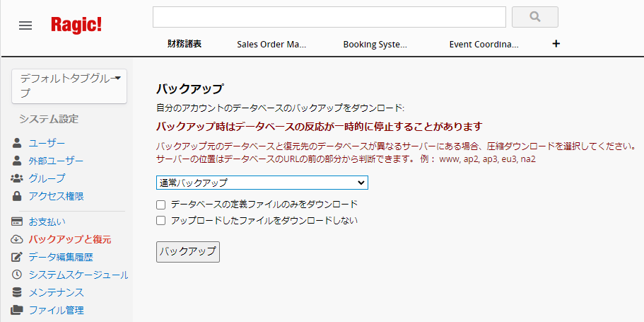Open the Sales Order Ma... tab
644x322 pixels.
pos(271,44)
